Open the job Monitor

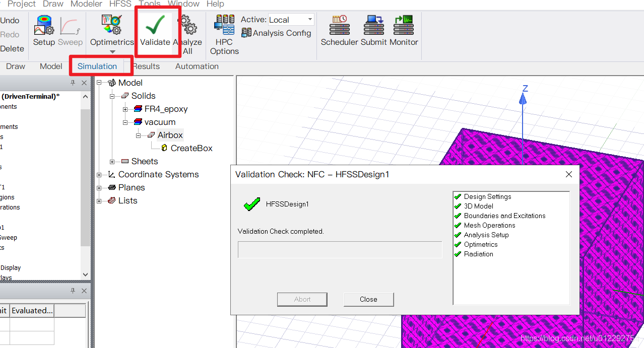pyautogui.click(x=404, y=31)
